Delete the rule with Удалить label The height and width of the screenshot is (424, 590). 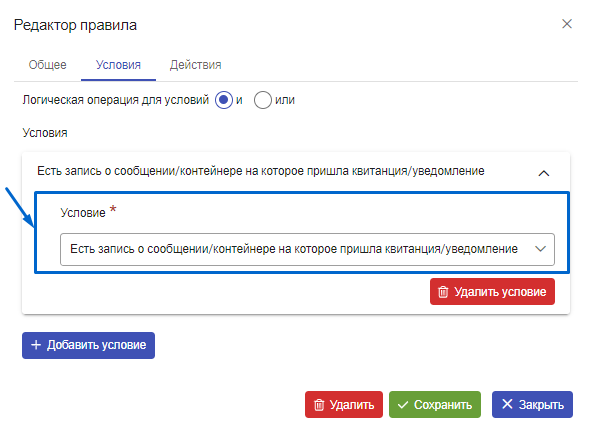(352, 405)
